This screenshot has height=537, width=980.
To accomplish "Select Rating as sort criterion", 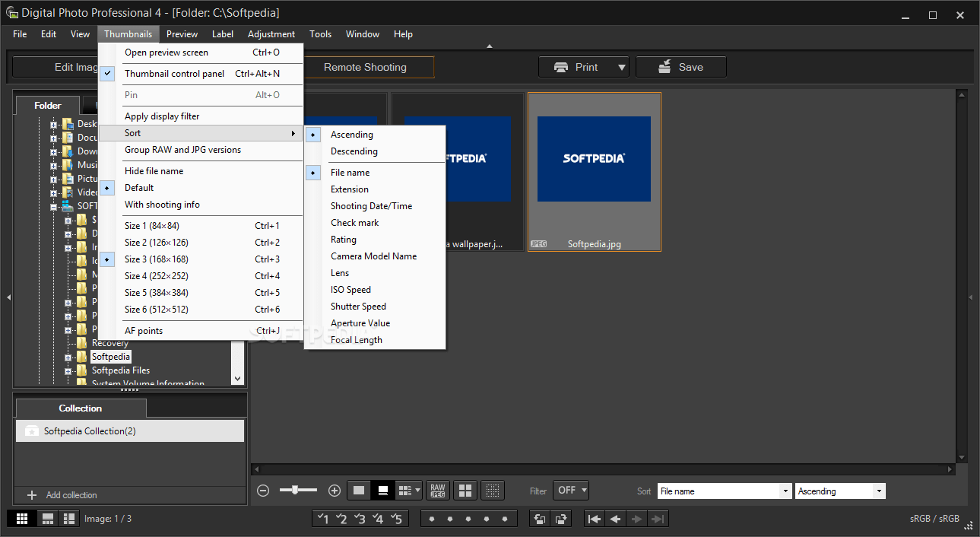I will [344, 239].
